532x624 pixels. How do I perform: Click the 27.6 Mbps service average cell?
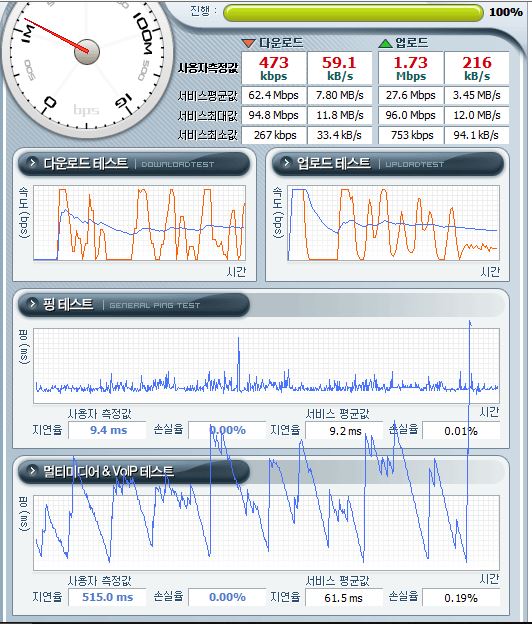click(411, 96)
